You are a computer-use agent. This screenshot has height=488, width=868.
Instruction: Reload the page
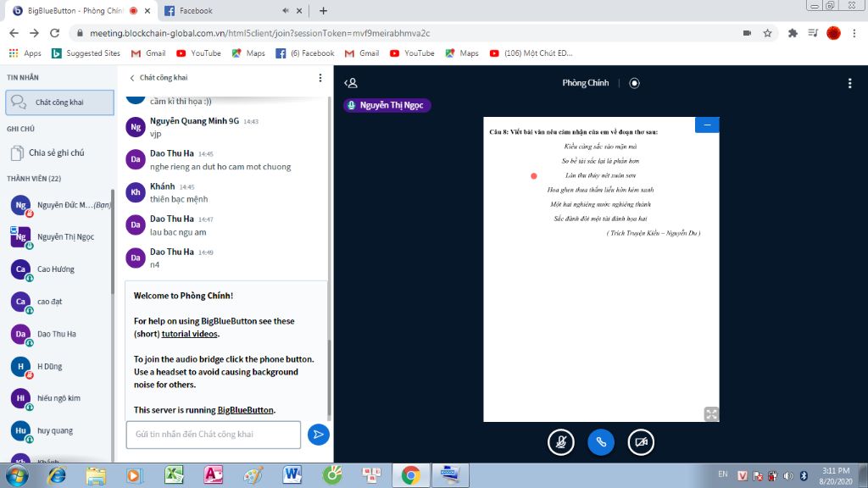(54, 33)
